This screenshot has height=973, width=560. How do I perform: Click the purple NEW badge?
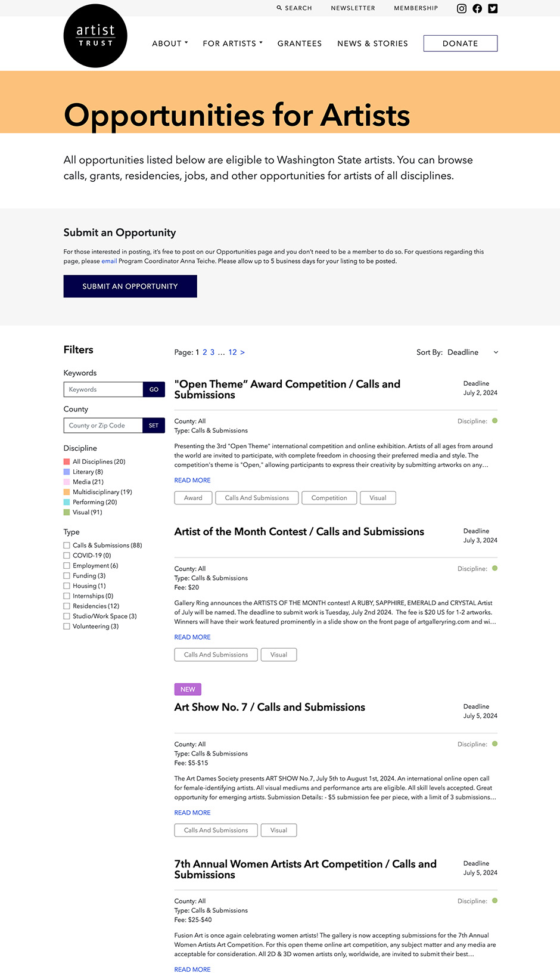pyautogui.click(x=188, y=689)
